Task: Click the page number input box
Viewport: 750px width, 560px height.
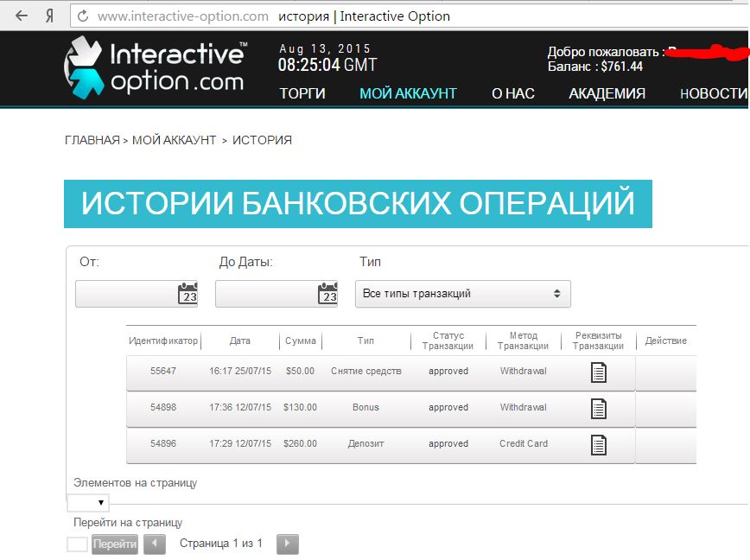Action: (77, 544)
